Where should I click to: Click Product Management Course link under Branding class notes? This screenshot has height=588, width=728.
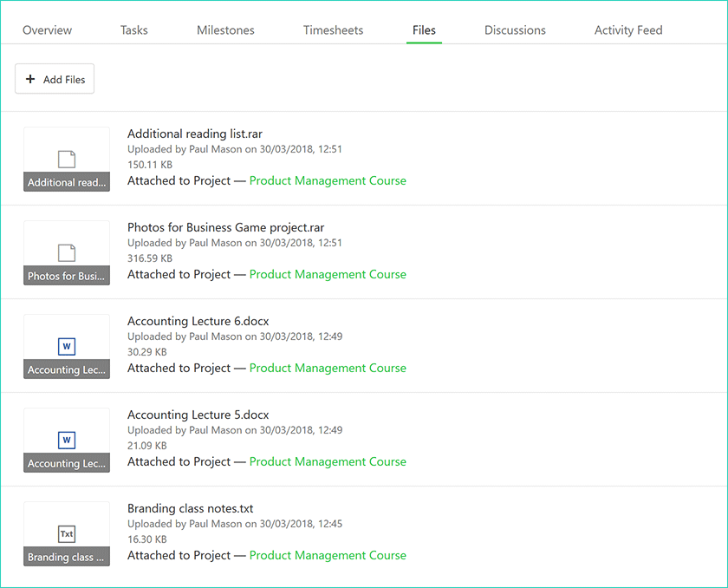[x=328, y=556]
